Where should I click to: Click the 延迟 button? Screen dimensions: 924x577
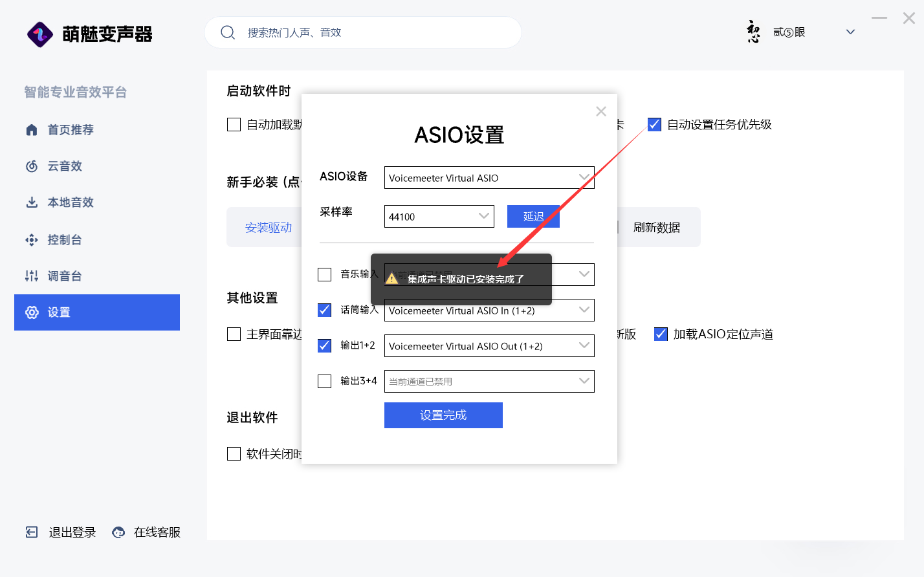tap(533, 217)
